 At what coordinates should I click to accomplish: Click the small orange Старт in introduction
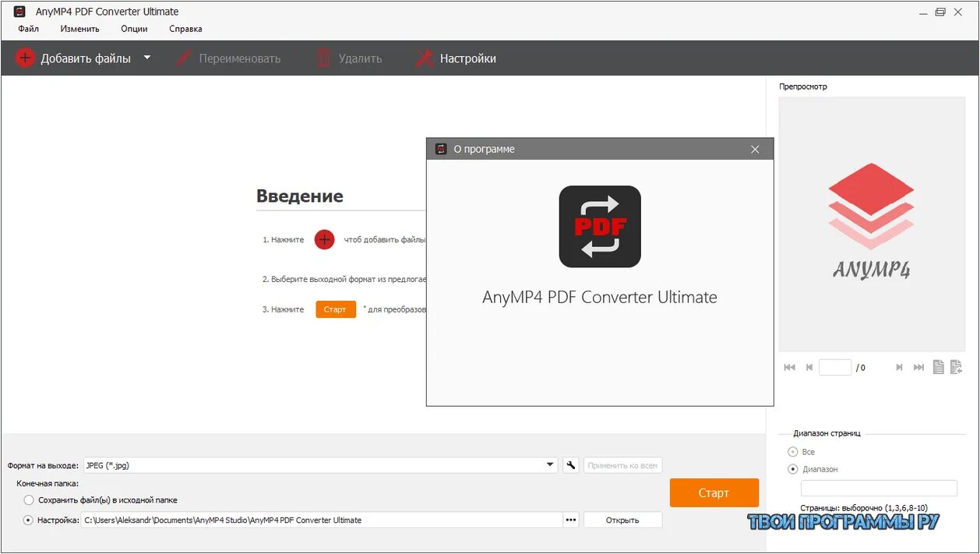[335, 309]
